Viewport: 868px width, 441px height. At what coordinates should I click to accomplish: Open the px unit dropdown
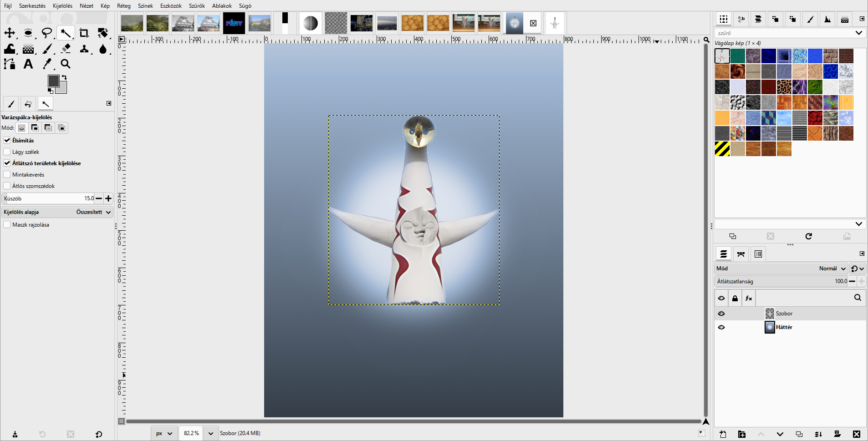[164, 433]
